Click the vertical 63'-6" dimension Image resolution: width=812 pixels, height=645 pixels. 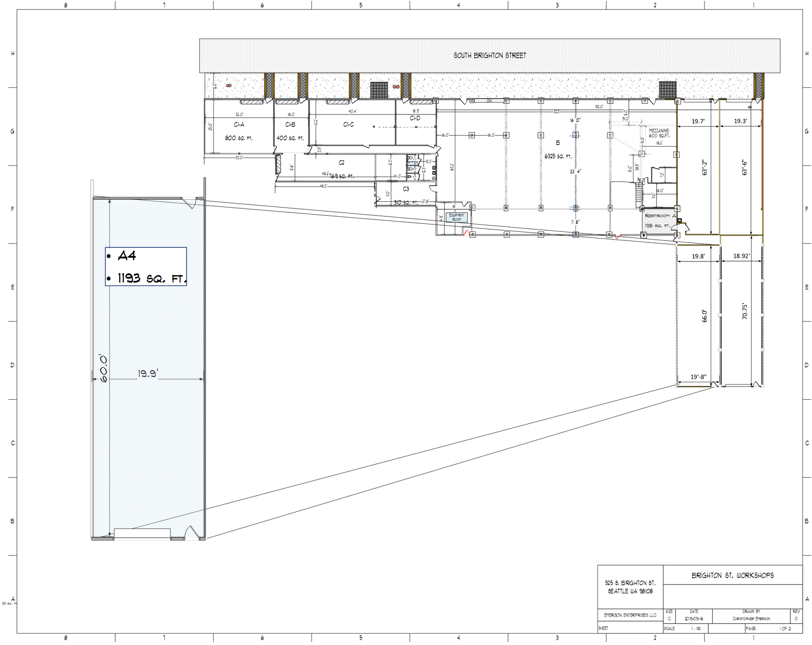pyautogui.click(x=745, y=168)
